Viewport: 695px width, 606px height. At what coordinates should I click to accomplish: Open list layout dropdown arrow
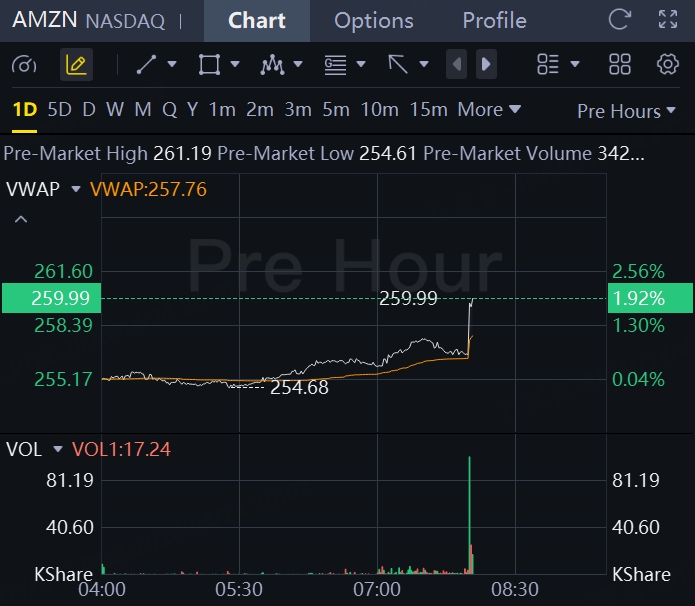point(575,65)
